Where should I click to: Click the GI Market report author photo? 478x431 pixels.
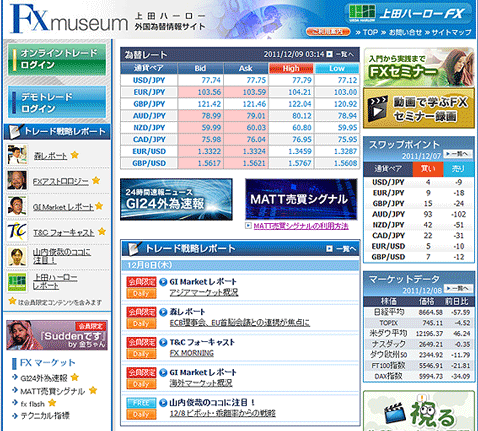[x=17, y=206]
